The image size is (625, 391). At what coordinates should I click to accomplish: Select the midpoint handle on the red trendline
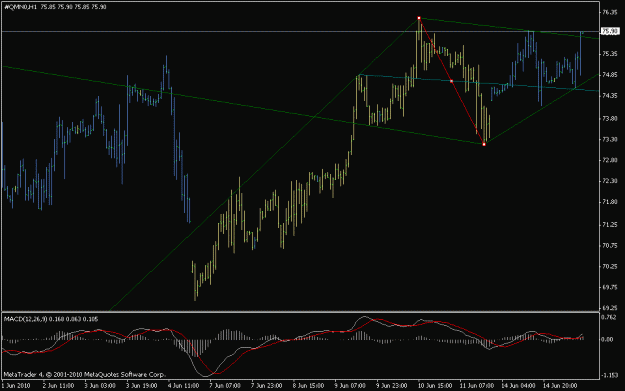tap(452, 81)
